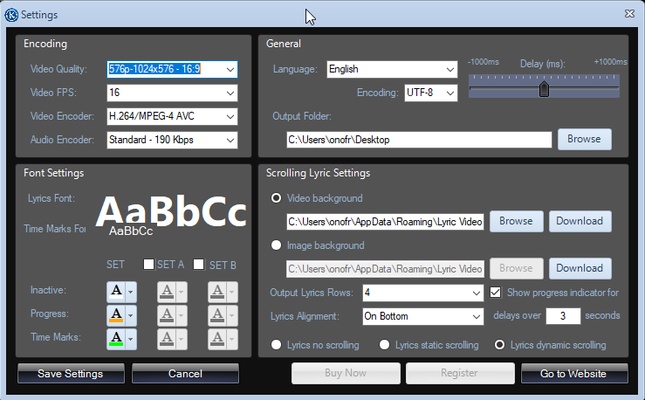Image resolution: width=645 pixels, height=400 pixels.
Task: Click the video background path field
Action: pos(385,222)
